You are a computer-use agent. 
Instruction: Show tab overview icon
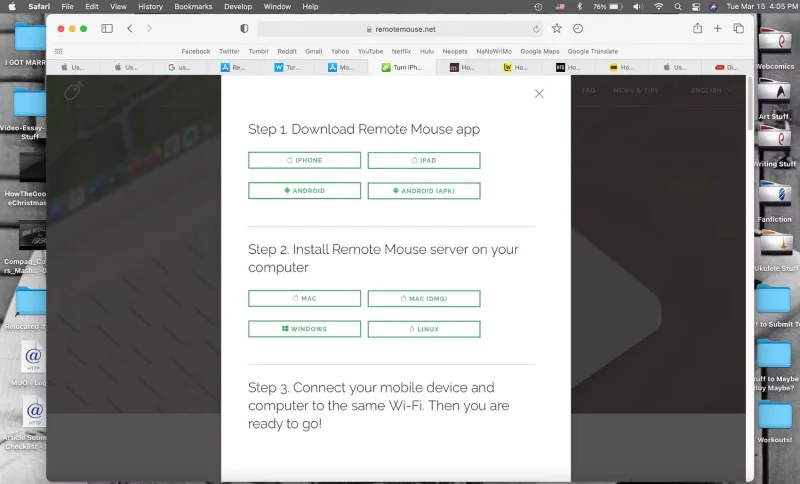(x=738, y=29)
